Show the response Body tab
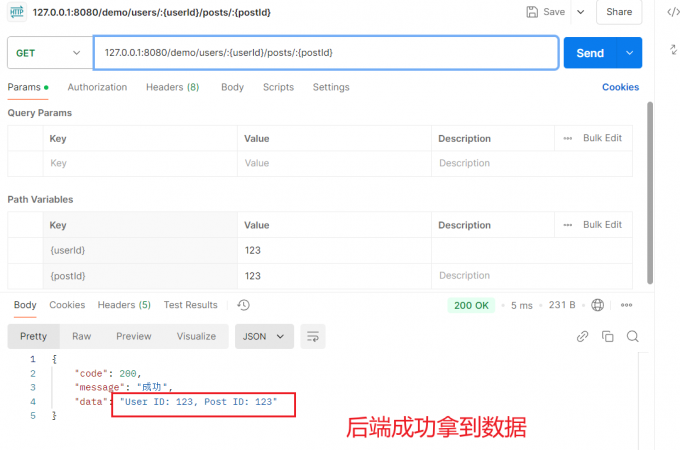 click(x=25, y=305)
